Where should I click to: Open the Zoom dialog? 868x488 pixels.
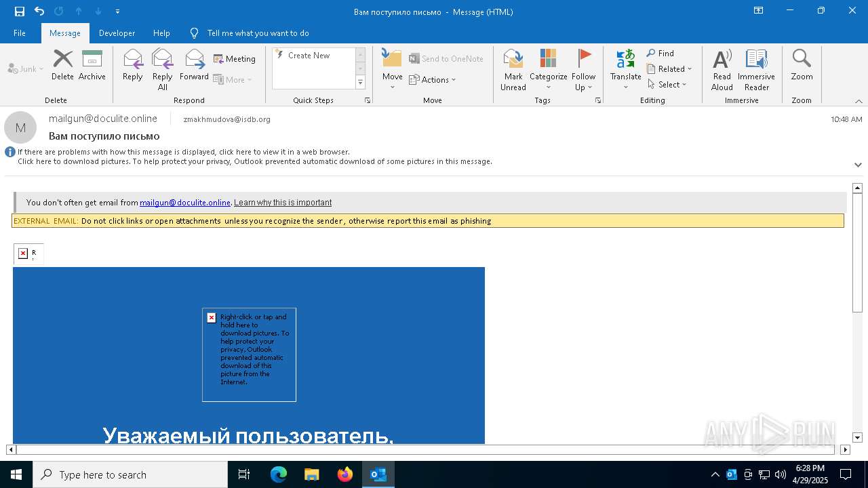802,65
